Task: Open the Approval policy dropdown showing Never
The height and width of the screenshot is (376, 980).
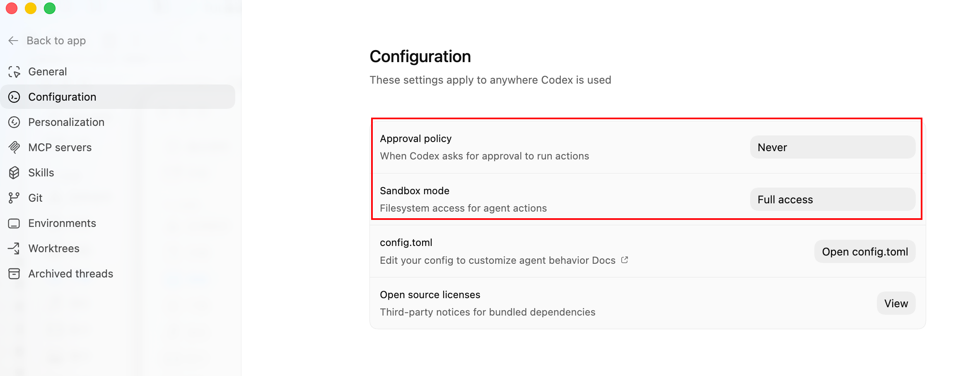Action: 832,147
